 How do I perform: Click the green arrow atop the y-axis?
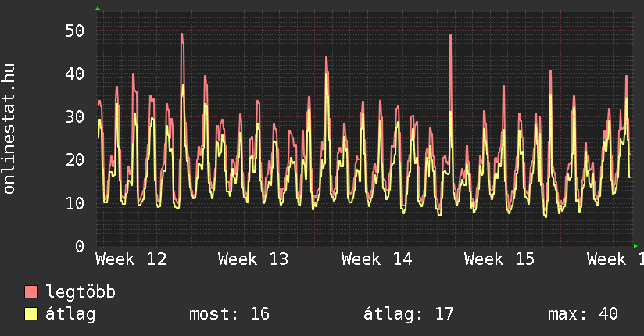point(98,9)
